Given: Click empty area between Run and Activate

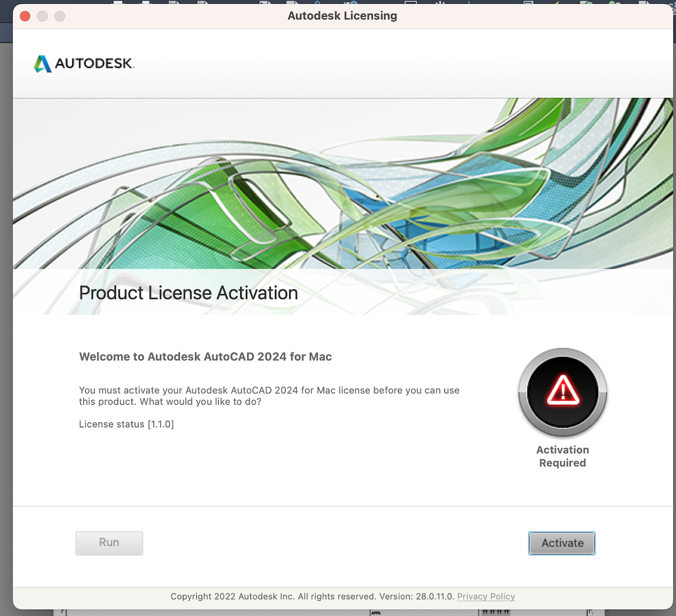Looking at the screenshot, I should tap(332, 543).
